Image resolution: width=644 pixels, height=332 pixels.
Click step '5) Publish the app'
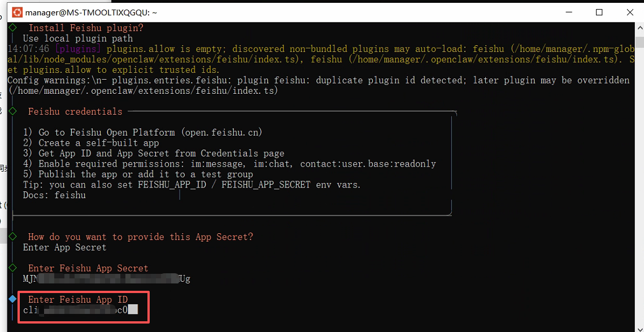point(138,174)
